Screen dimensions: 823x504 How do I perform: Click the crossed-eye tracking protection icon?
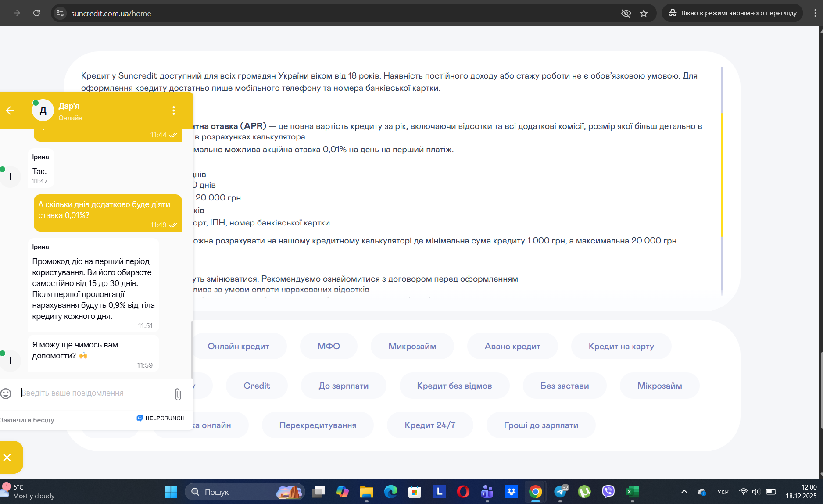(x=626, y=13)
